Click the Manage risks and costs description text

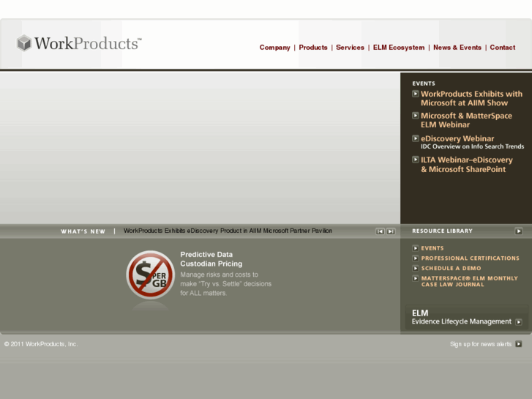pos(225,284)
